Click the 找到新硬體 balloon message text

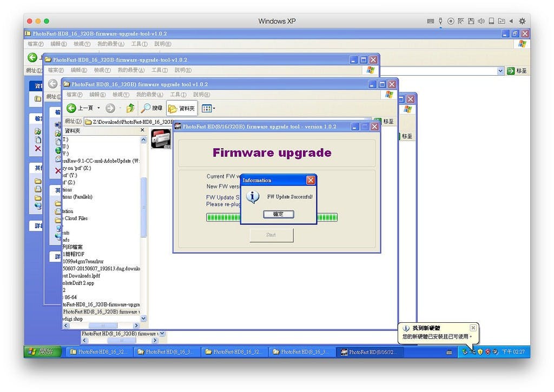click(x=437, y=336)
